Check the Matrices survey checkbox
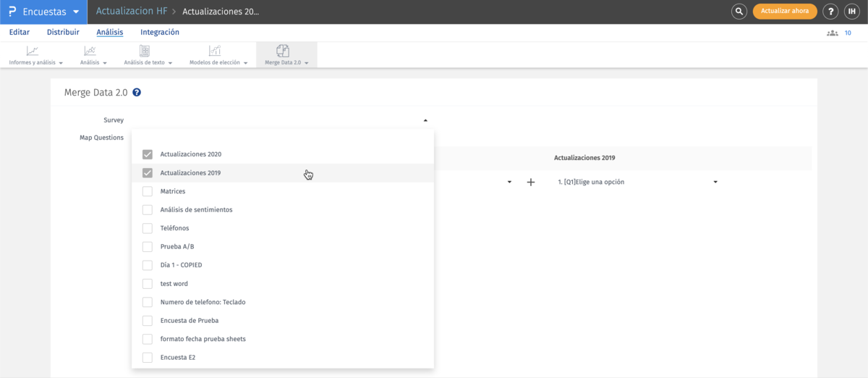The height and width of the screenshot is (378, 868). pyautogui.click(x=148, y=191)
